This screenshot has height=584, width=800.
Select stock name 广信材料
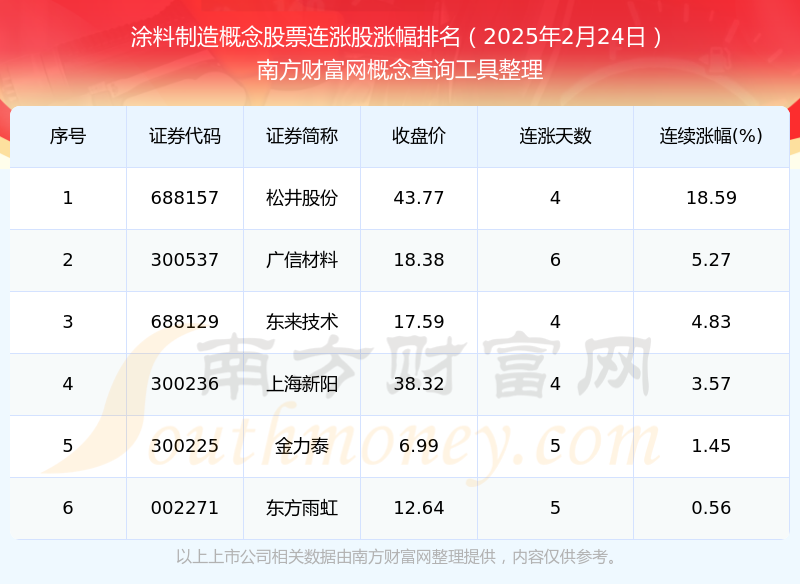click(x=302, y=260)
